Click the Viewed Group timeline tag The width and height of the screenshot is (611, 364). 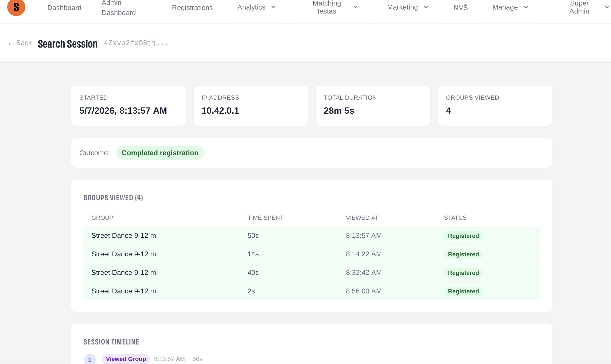point(126,359)
